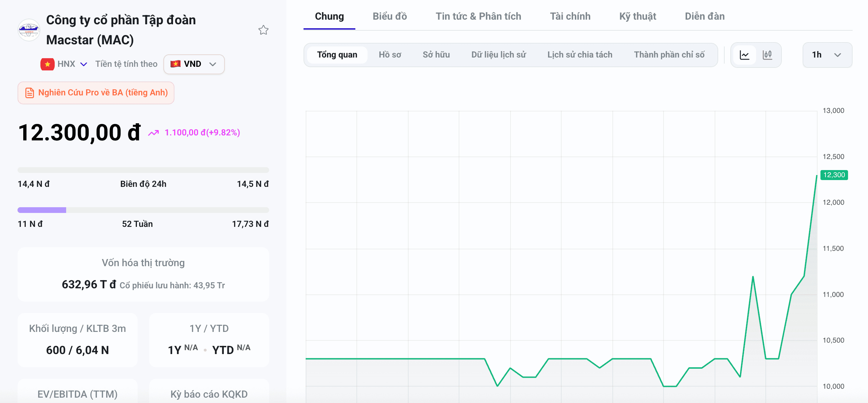Select the Hồ sơ sub-tab
This screenshot has height=403, width=868.
pos(390,55)
